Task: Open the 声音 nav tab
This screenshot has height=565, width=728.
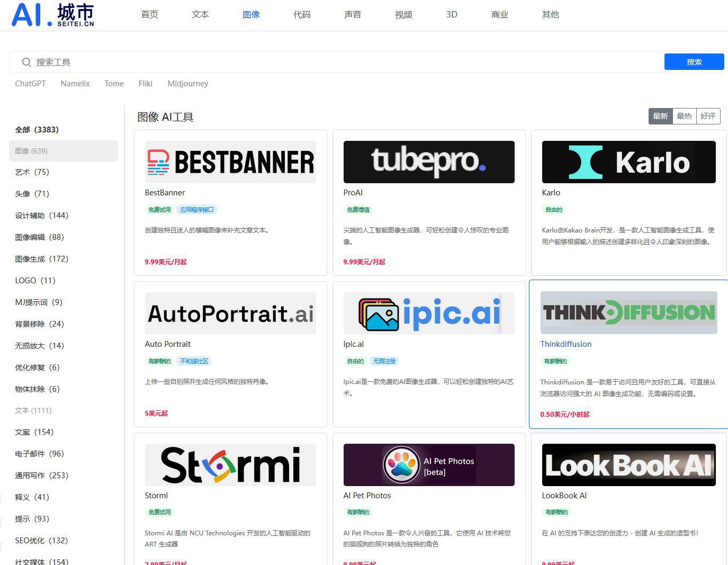Action: point(353,14)
